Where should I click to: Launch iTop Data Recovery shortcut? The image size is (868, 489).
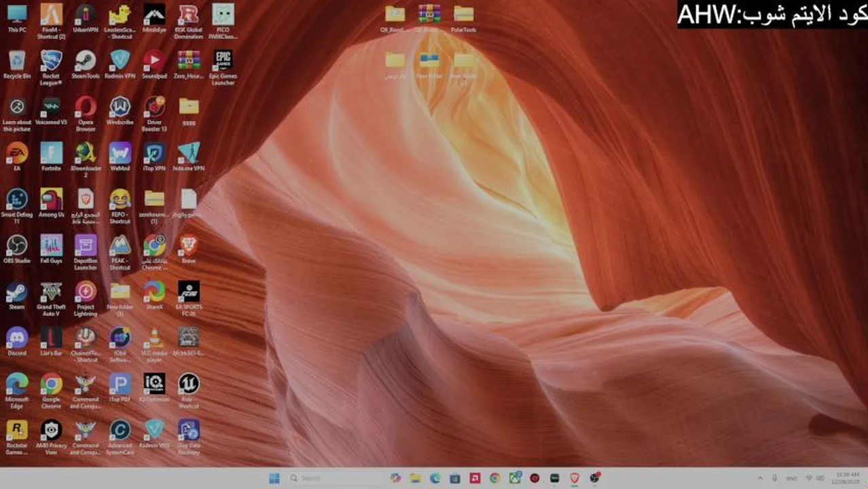click(188, 437)
